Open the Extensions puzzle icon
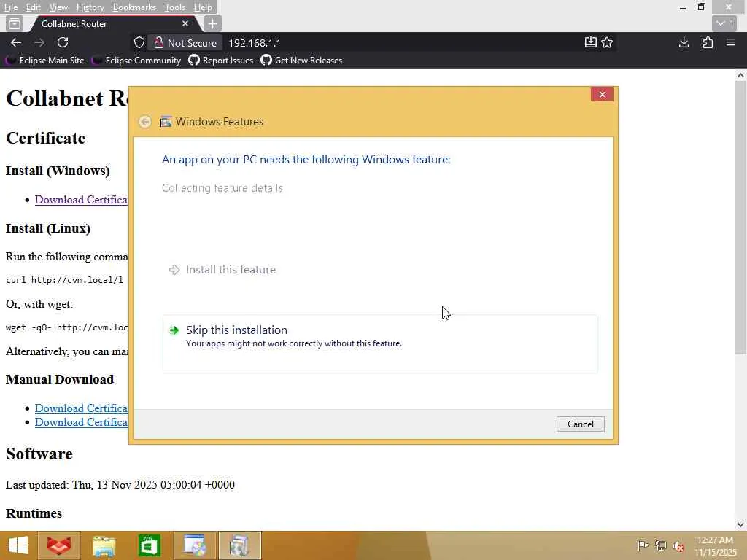Screen dimensions: 747x560 point(708,43)
